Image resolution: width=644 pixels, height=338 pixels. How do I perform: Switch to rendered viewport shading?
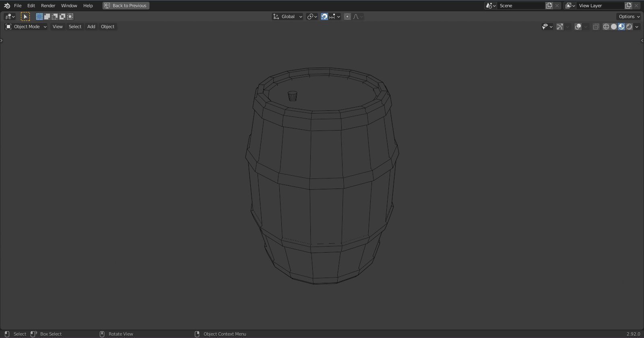[629, 27]
